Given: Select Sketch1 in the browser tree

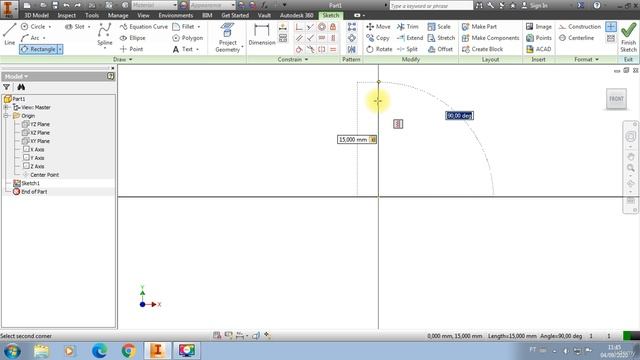Looking at the screenshot, I should click(x=27, y=183).
